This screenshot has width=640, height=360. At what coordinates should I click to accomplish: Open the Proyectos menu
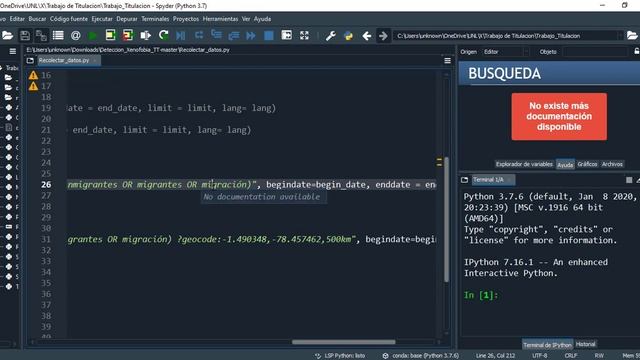pyautogui.click(x=186, y=19)
